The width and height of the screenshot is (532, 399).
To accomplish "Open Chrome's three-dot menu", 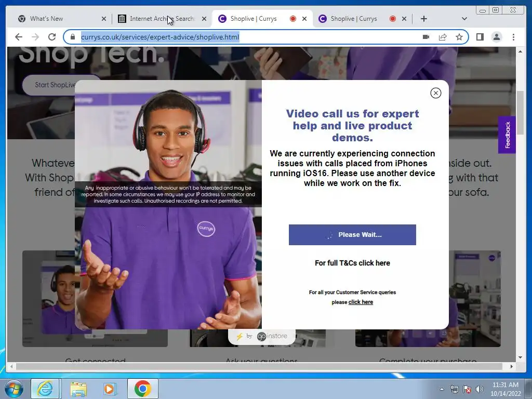I will pos(513,37).
